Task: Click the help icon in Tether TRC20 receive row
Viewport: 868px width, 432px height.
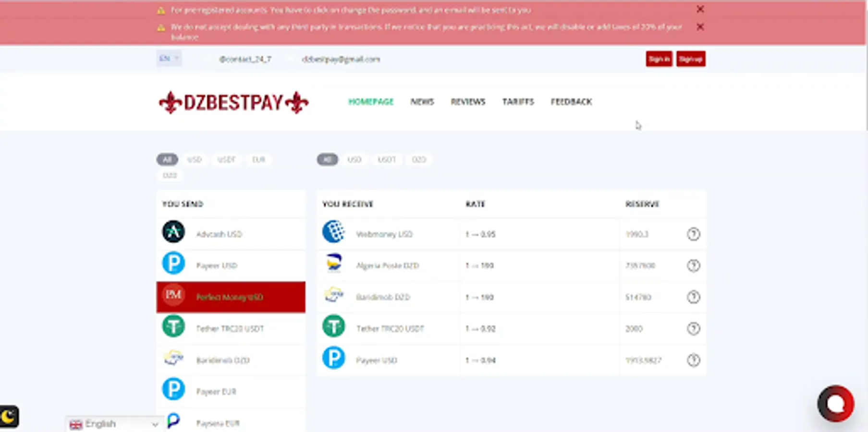Action: coord(693,329)
